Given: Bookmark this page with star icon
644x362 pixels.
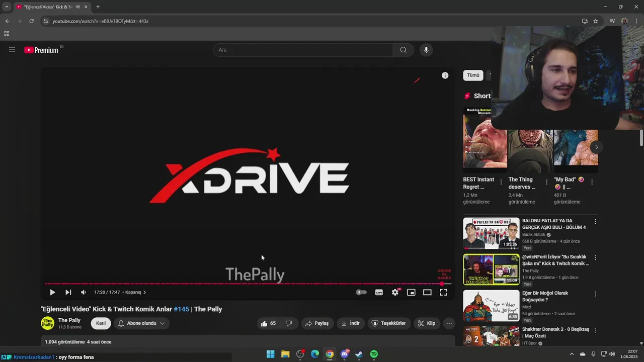Looking at the screenshot, I should tap(596, 21).
